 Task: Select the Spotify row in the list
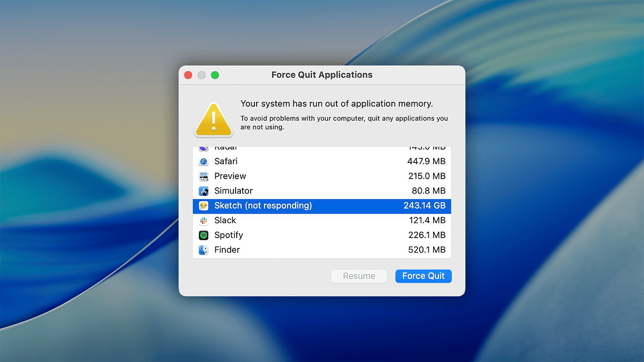[322, 235]
